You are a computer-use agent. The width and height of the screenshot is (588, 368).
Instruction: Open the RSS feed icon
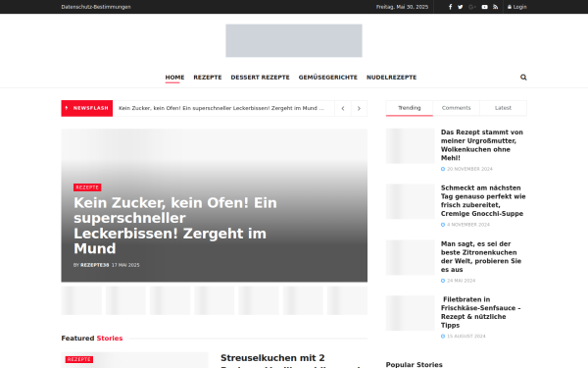(x=495, y=7)
